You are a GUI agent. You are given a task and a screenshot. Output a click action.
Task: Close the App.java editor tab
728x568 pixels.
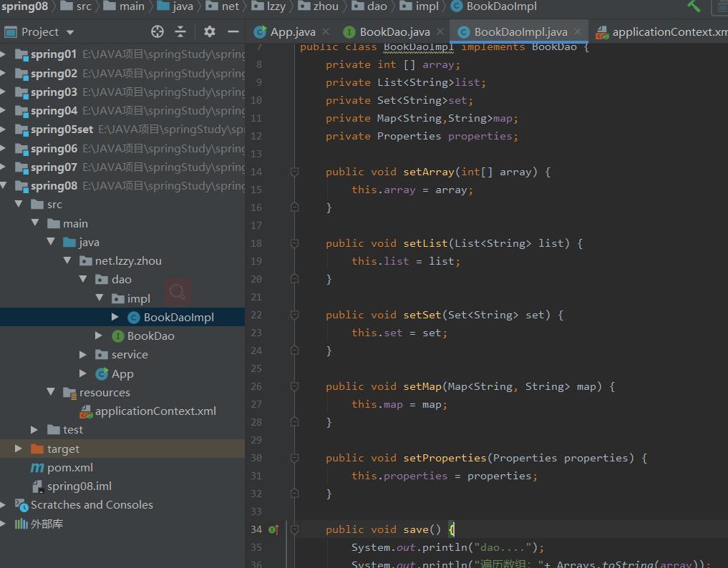click(325, 31)
